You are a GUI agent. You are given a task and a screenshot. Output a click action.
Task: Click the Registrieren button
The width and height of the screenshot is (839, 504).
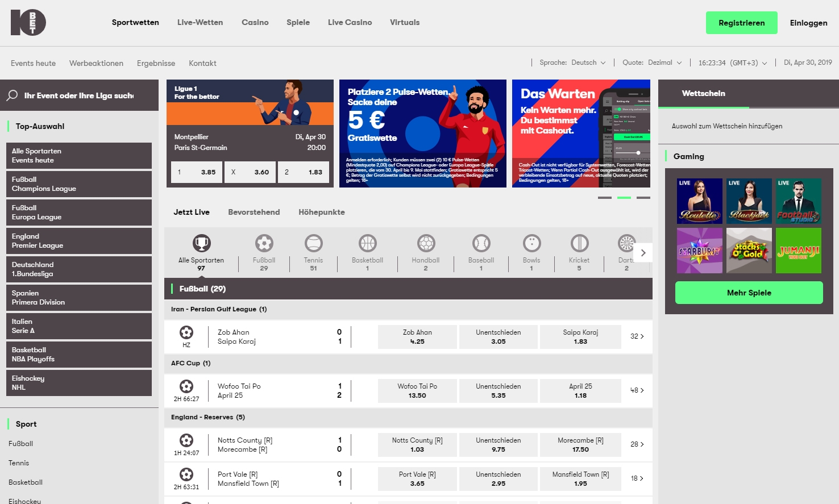point(741,23)
